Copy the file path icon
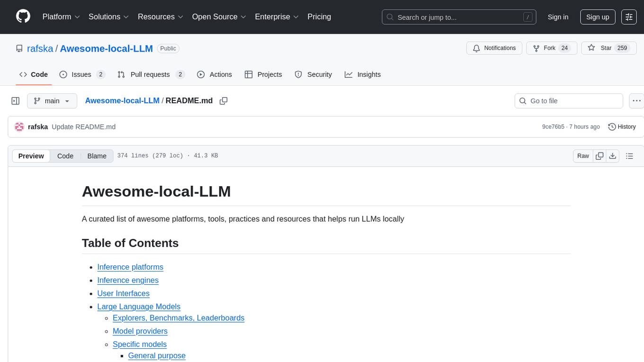This screenshot has width=644, height=362. click(x=224, y=101)
